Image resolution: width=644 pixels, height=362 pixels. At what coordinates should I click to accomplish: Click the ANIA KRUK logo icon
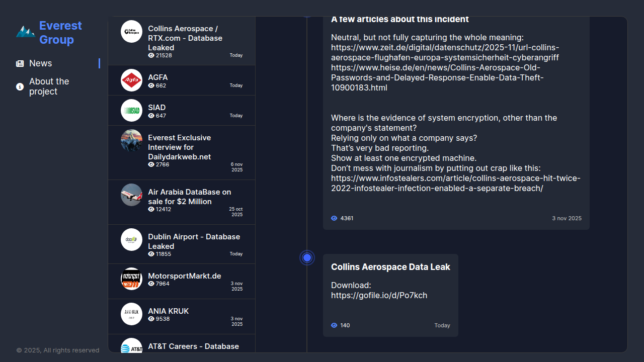coord(131,314)
